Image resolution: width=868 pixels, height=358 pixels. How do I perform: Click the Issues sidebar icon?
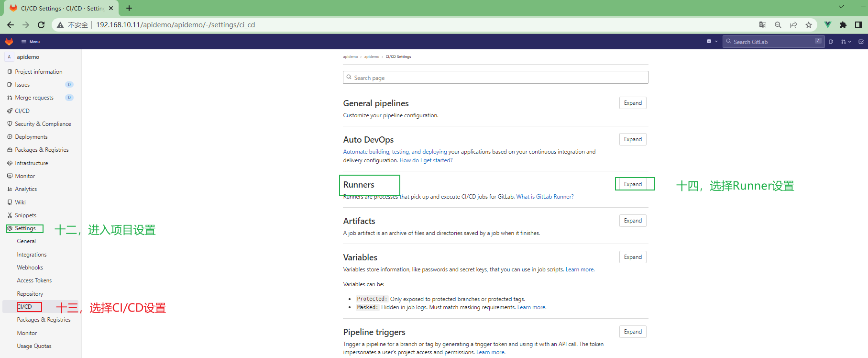click(10, 85)
